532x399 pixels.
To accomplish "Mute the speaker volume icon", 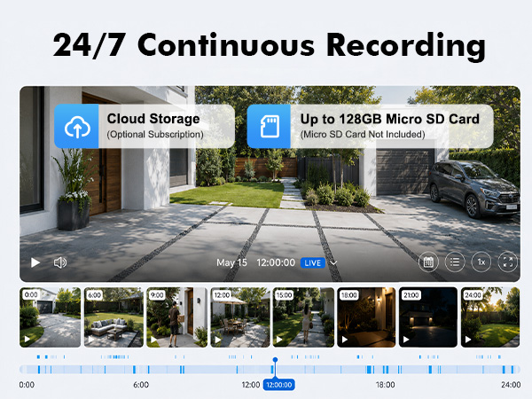I will click(x=60, y=262).
